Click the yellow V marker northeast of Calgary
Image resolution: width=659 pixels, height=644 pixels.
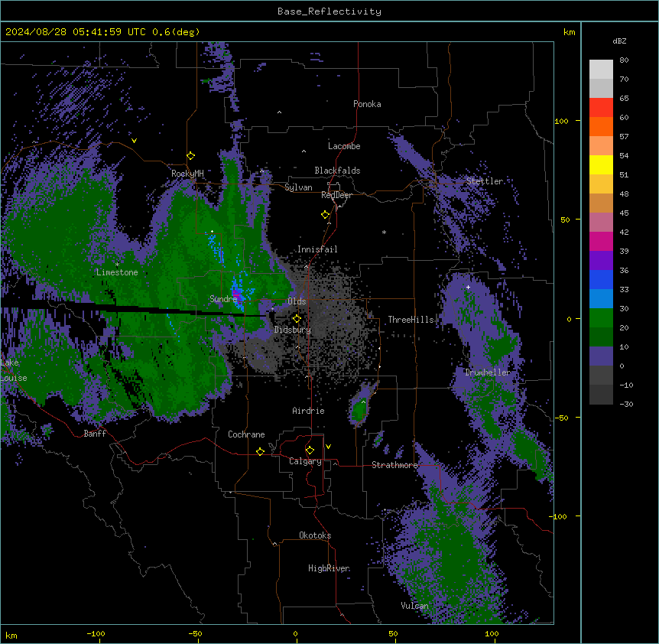(x=328, y=447)
